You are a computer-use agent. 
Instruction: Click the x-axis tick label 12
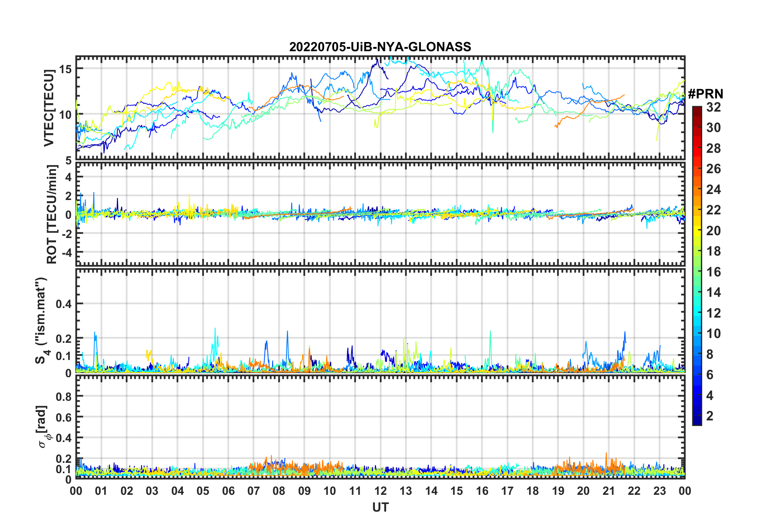[x=380, y=491]
